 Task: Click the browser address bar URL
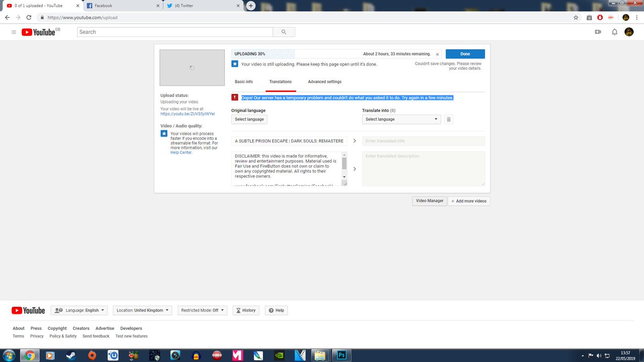pyautogui.click(x=83, y=17)
